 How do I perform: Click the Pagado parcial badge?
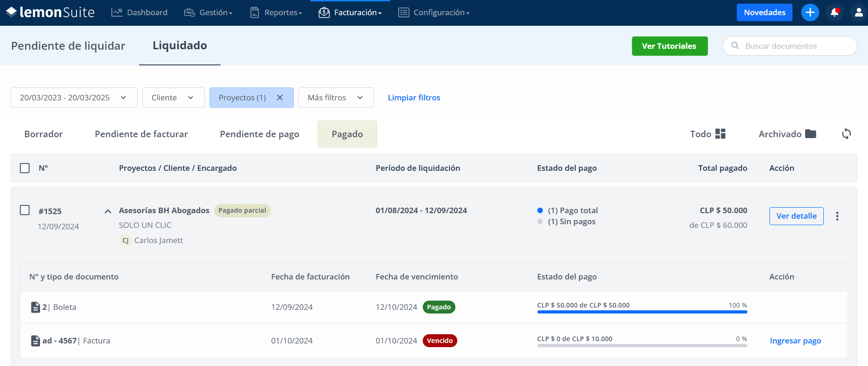(242, 210)
